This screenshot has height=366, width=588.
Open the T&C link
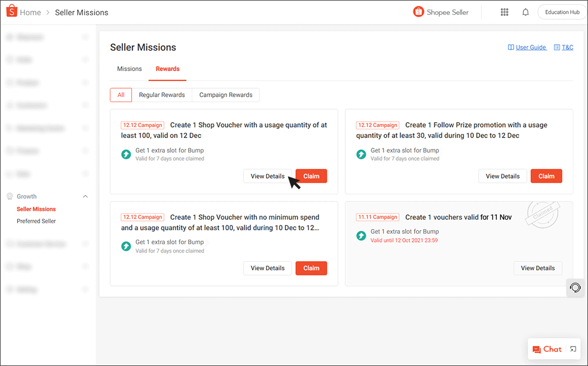coord(567,47)
